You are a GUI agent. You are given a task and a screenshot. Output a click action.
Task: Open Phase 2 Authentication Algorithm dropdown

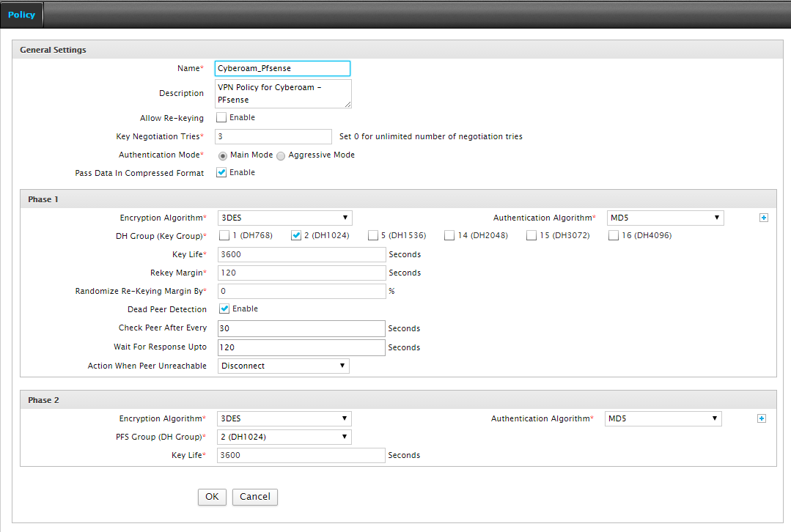[663, 418]
